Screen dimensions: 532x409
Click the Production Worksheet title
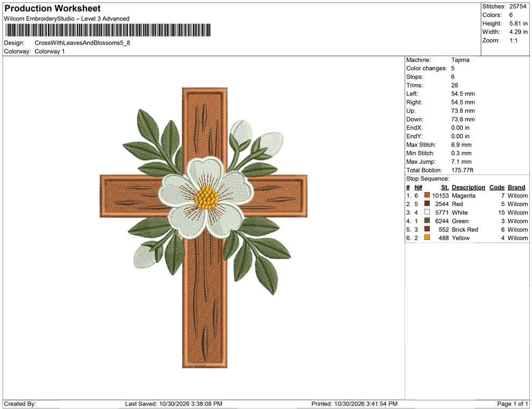[x=53, y=9]
